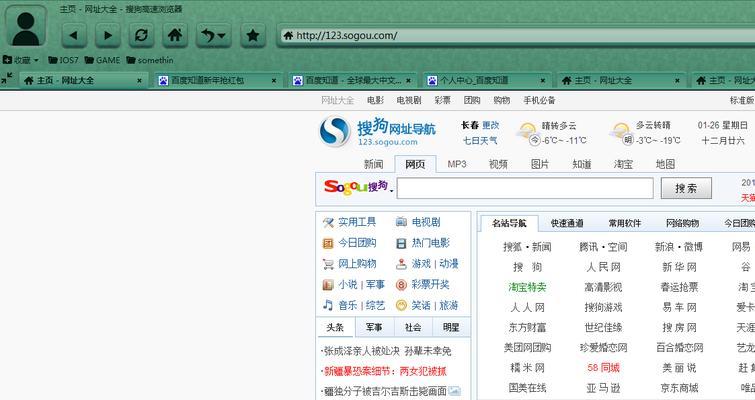Select the 地图 search tab
The width and height of the screenshot is (755, 400).
click(665, 164)
